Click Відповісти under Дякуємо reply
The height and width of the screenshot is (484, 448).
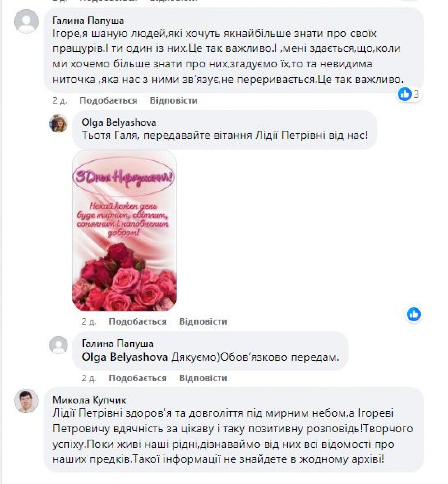tap(203, 378)
